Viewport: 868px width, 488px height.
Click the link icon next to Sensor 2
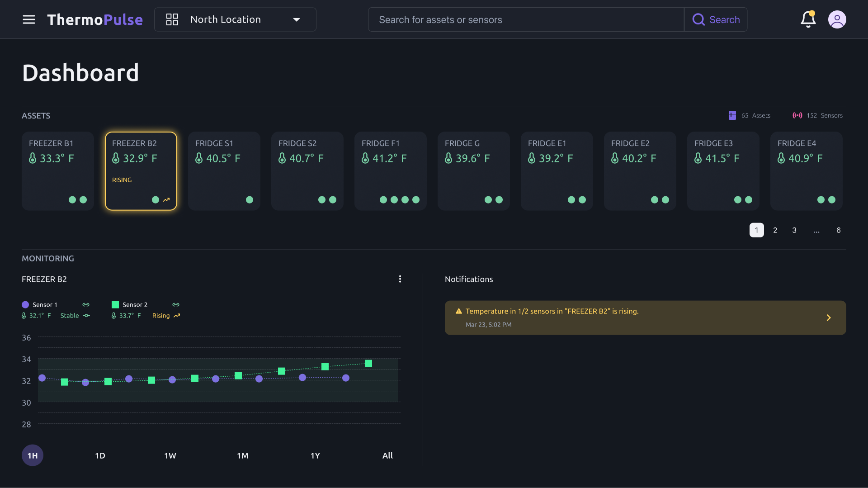175,304
